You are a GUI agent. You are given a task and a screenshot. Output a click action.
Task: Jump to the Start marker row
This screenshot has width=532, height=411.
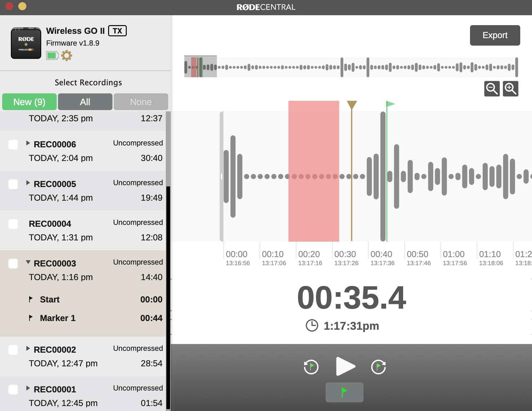click(x=83, y=299)
